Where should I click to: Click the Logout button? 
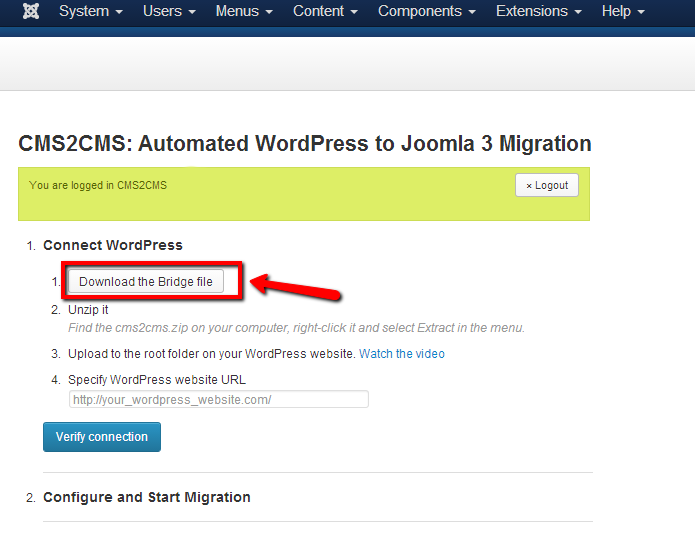[547, 185]
